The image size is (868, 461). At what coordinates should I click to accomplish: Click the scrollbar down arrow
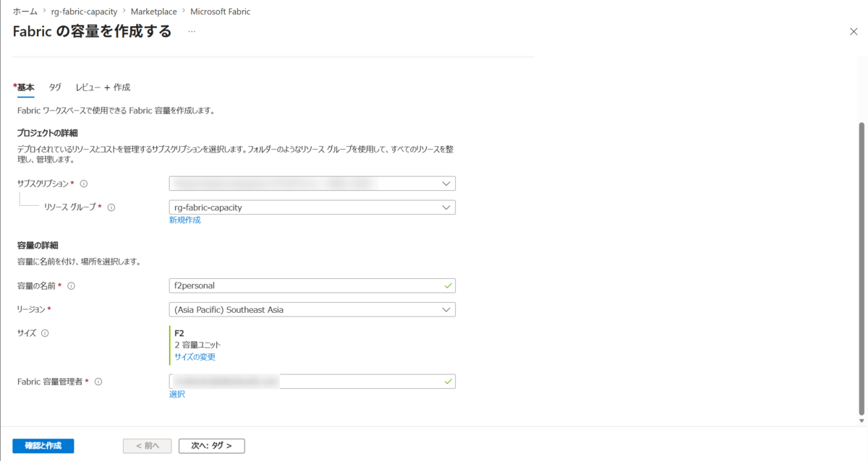(861, 421)
